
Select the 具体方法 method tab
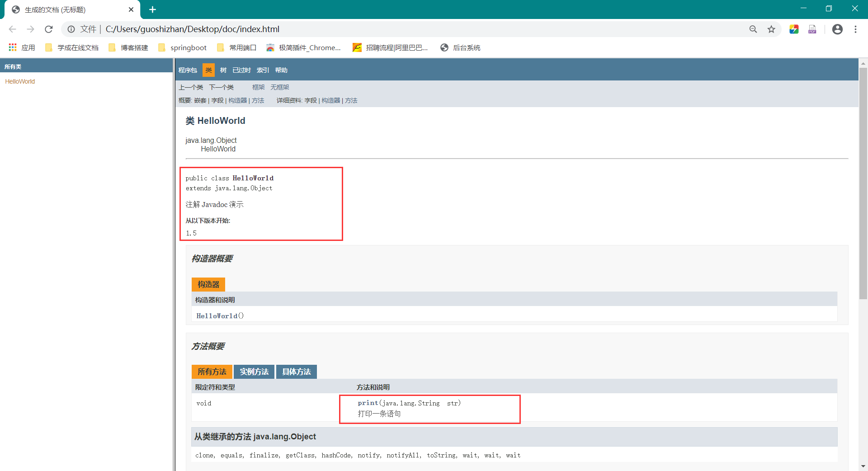[297, 372]
